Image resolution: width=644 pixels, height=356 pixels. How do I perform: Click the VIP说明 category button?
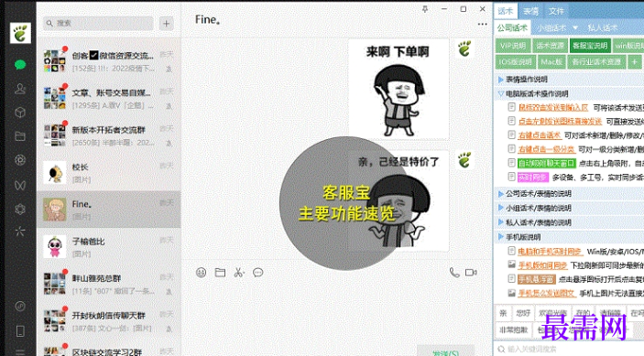513,46
